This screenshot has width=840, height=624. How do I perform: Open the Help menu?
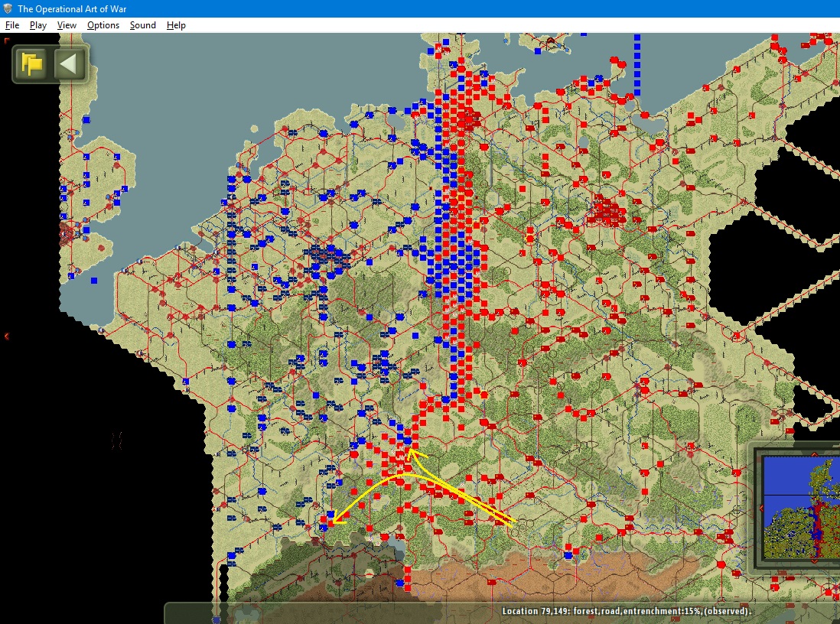[176, 25]
